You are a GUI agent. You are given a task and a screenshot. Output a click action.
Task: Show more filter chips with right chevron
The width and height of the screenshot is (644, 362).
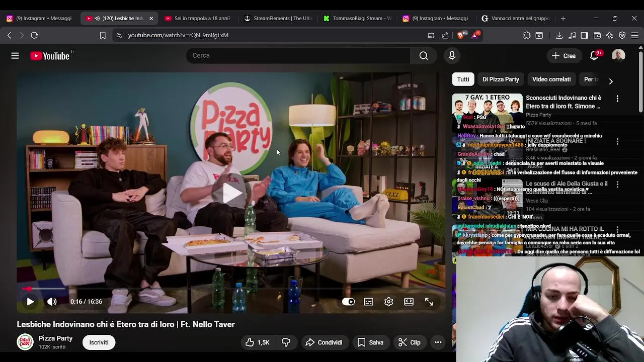coord(611,81)
